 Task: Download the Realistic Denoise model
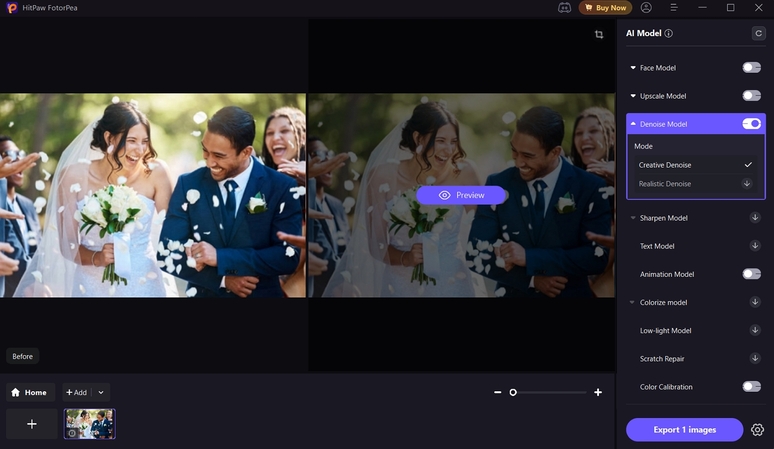tap(747, 184)
